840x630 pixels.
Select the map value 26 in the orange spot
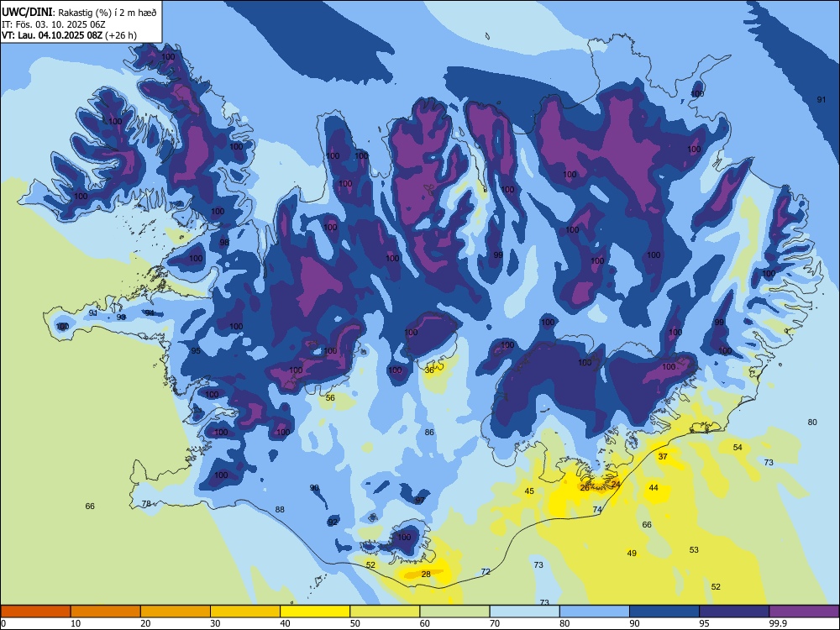585,488
